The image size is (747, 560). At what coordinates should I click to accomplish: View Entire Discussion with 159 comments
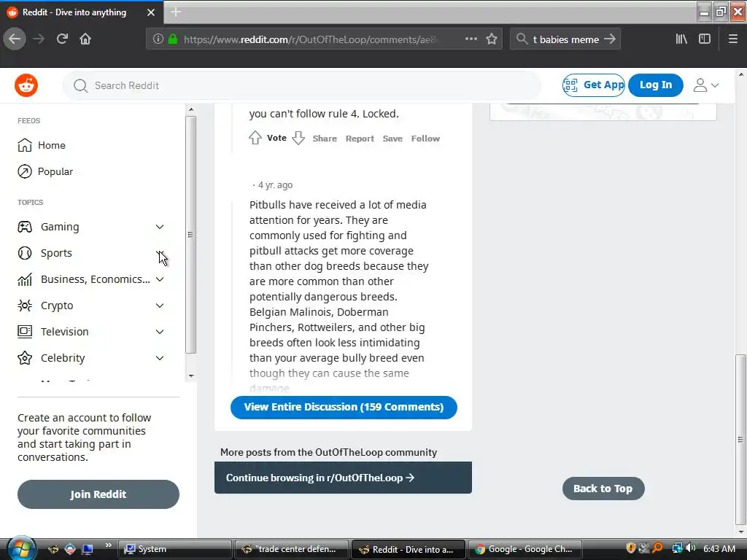[344, 407]
